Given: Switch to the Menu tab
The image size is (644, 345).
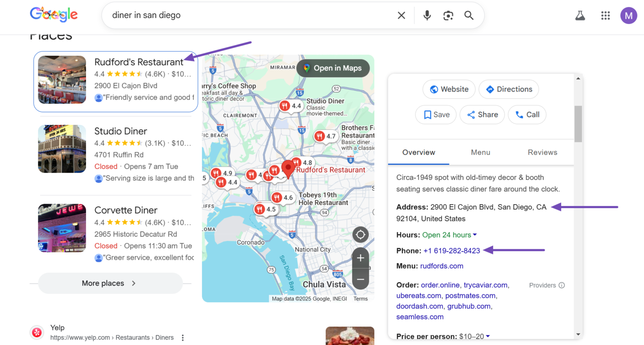Looking at the screenshot, I should tap(480, 152).
